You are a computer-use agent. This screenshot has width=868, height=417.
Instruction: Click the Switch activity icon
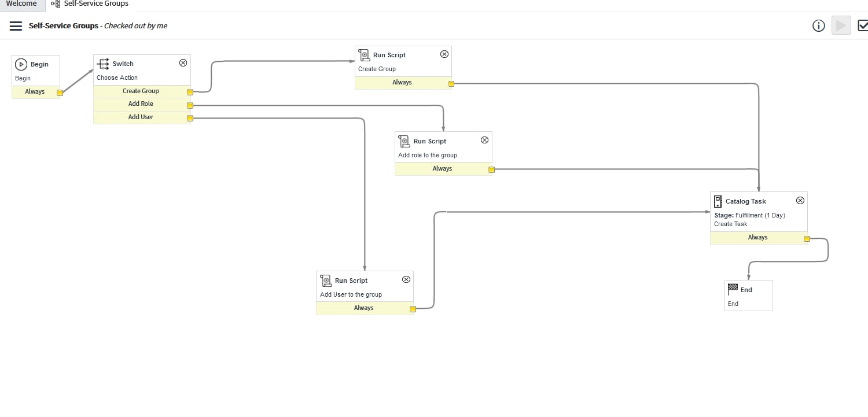point(103,64)
